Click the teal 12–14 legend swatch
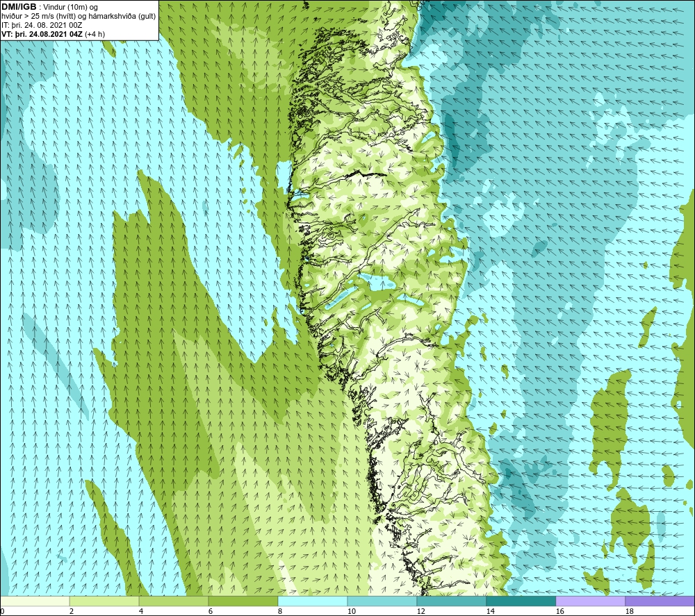This screenshot has width=695, height=616. pos(451,601)
